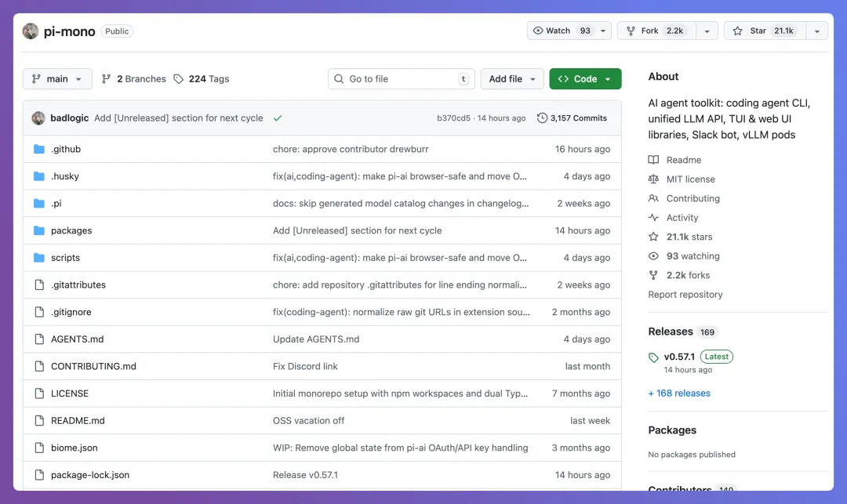Open the 'Fix Discord link' commit message
The width and height of the screenshot is (847, 504).
(305, 366)
